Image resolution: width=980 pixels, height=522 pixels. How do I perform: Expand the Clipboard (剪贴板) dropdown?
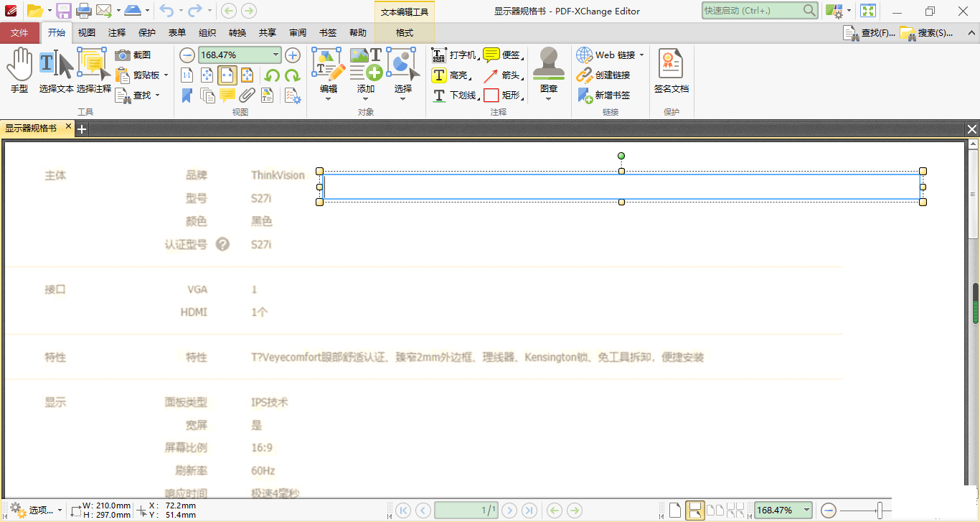pyautogui.click(x=166, y=75)
